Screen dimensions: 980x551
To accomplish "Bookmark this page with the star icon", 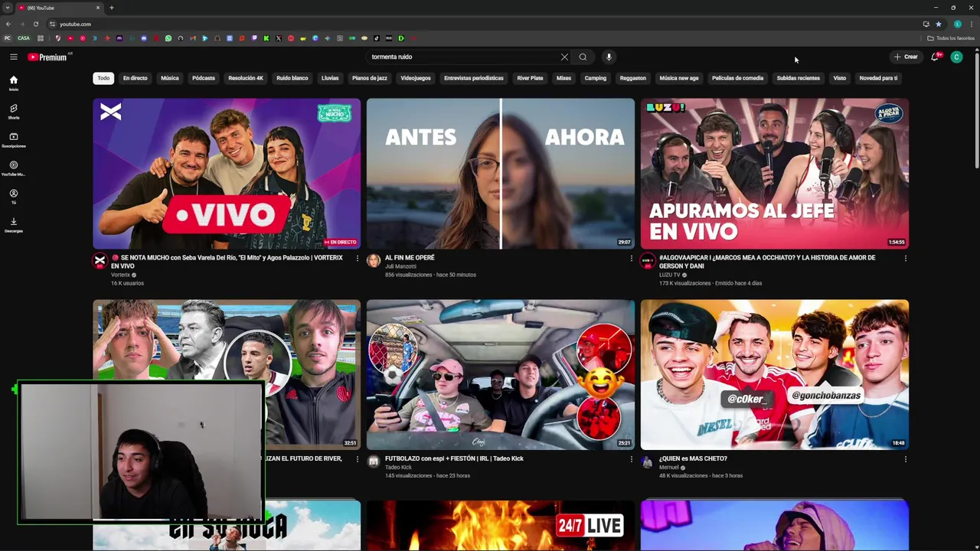I will 939,24.
